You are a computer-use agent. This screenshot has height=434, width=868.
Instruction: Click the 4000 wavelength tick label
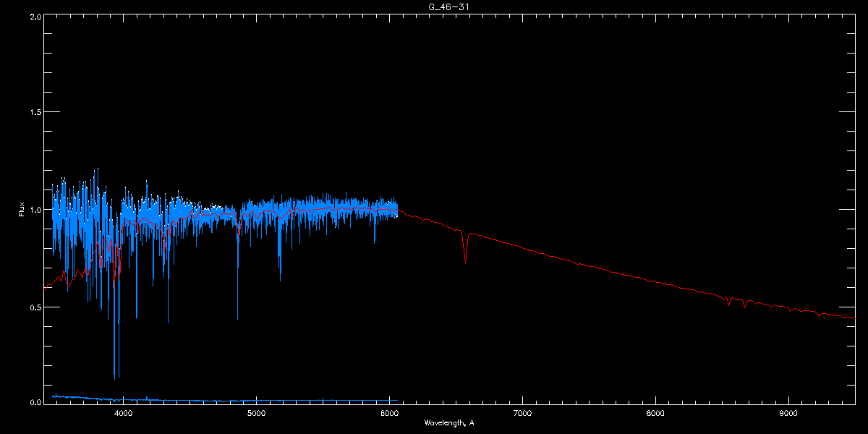coord(123,414)
